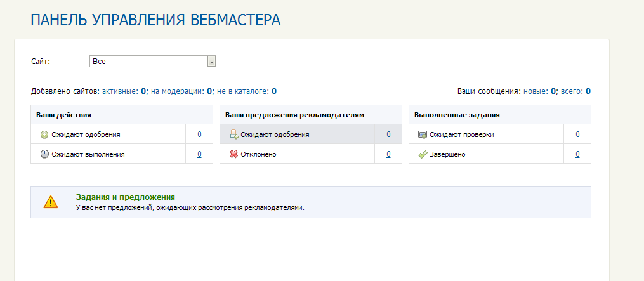Click the yellow warning triangle icon
The height and width of the screenshot is (281, 644).
[x=51, y=202]
